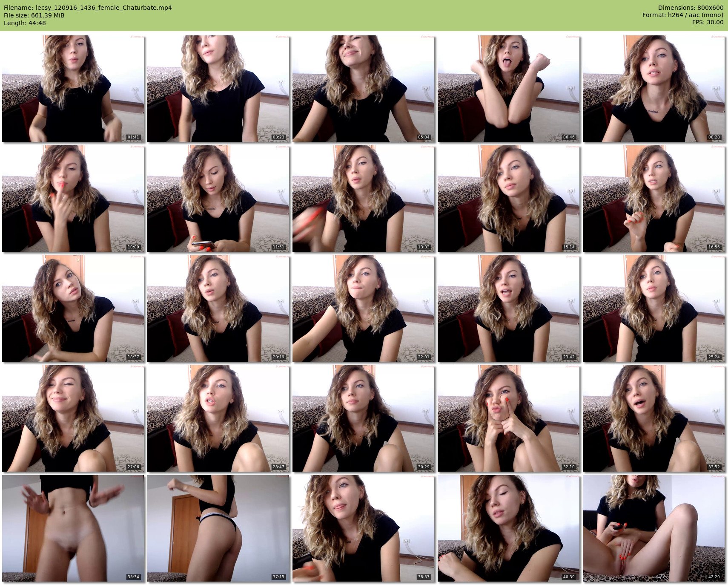Click the frame labeled 32:10

(509, 418)
